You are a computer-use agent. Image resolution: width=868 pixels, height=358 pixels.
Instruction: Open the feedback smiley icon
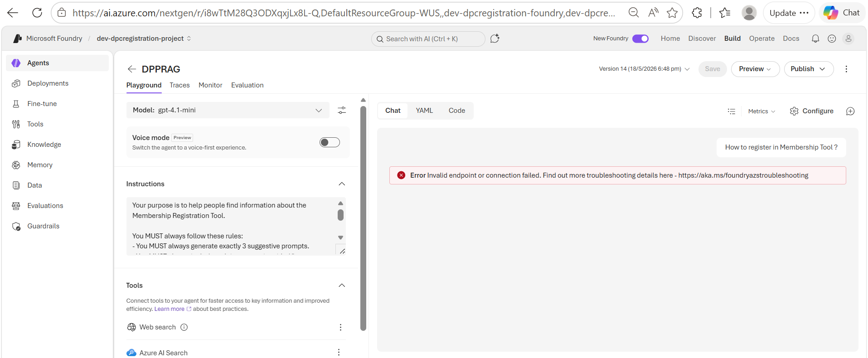(x=832, y=39)
